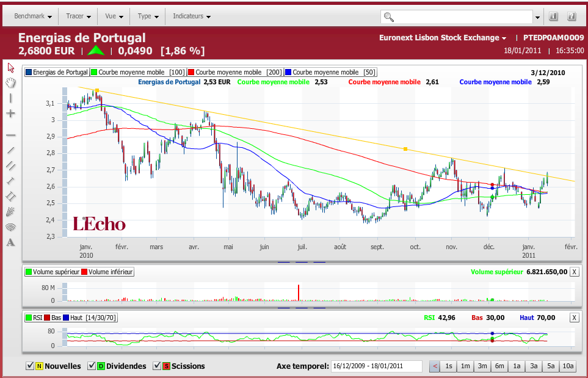Click the price 2,6800 EUR

point(46,51)
